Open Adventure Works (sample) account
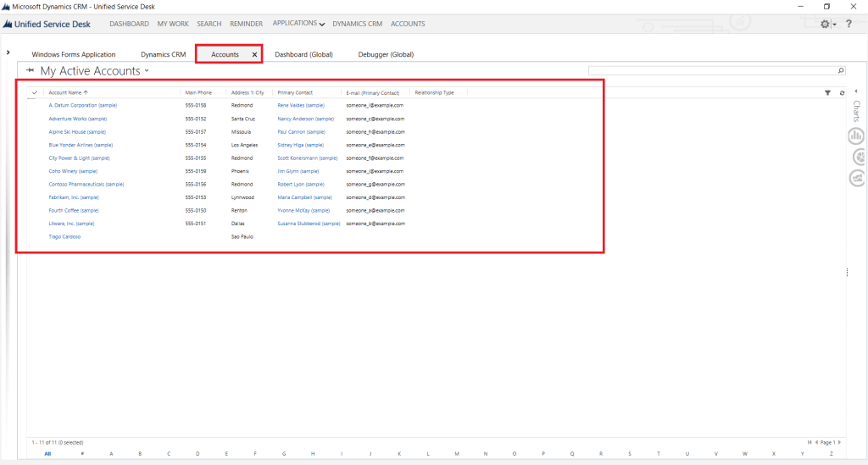 (x=77, y=119)
